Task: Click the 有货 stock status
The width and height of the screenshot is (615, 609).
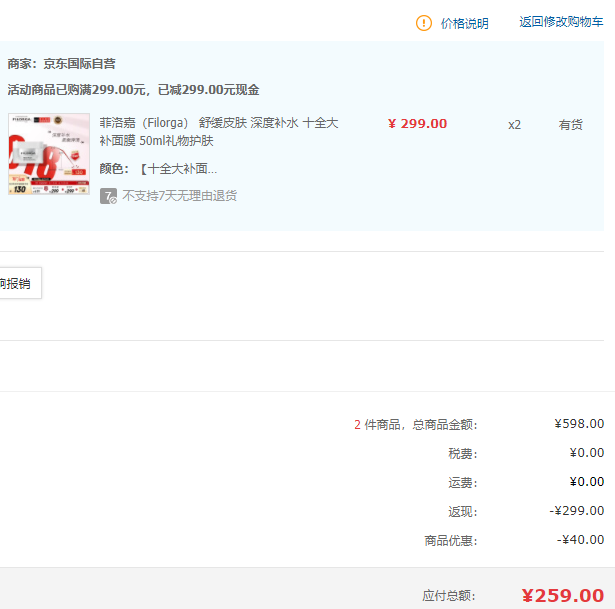Action: (571, 125)
